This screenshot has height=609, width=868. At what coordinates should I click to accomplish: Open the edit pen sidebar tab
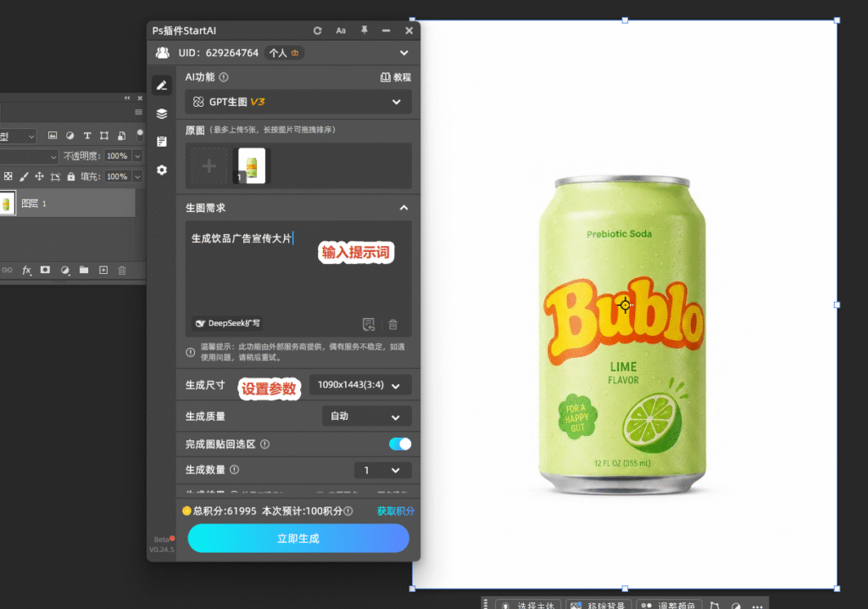point(162,86)
